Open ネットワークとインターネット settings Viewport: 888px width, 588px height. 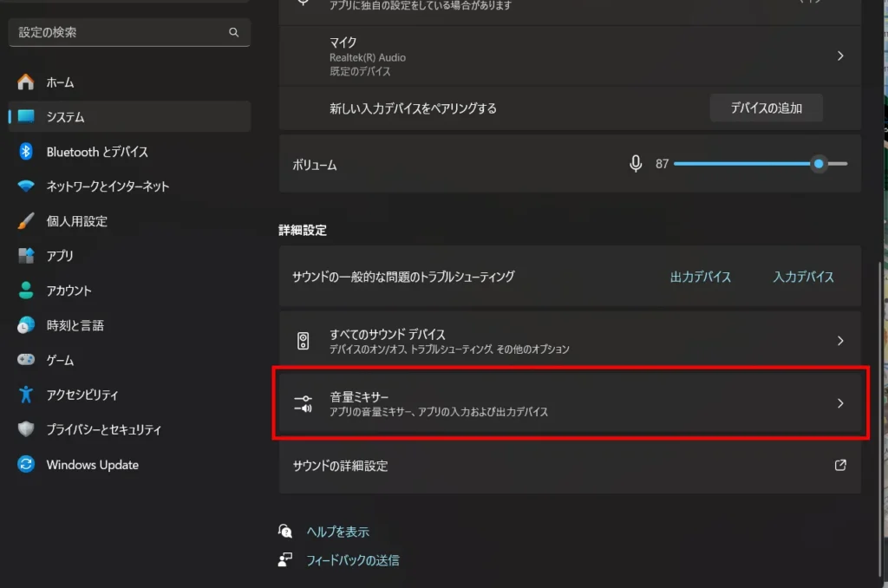pos(108,186)
